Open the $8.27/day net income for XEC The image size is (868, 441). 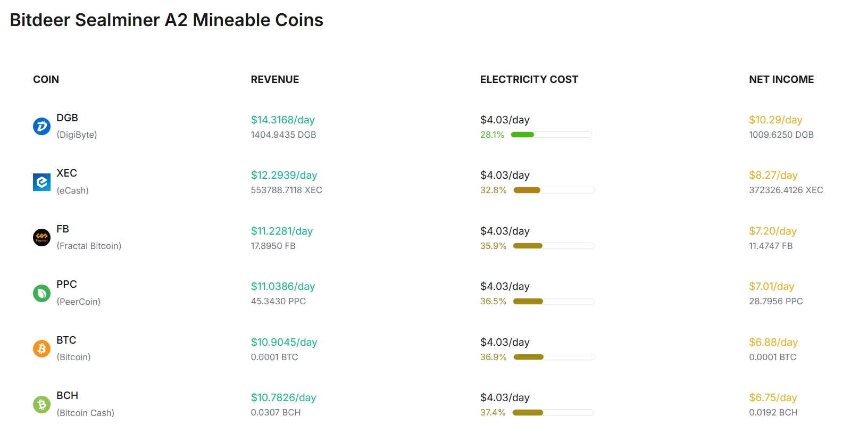point(774,175)
